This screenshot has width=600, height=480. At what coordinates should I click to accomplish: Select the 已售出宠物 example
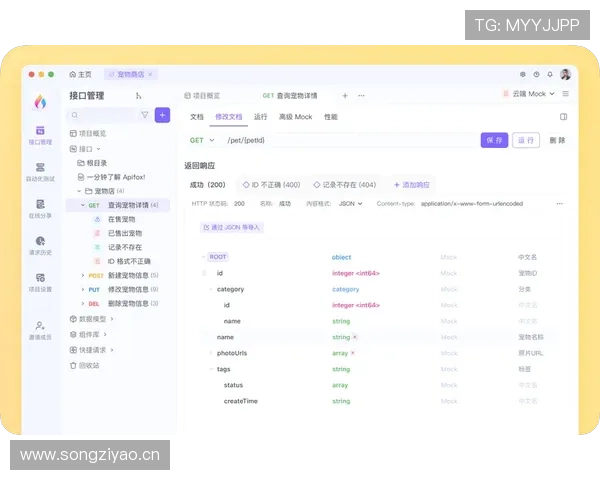(x=125, y=233)
